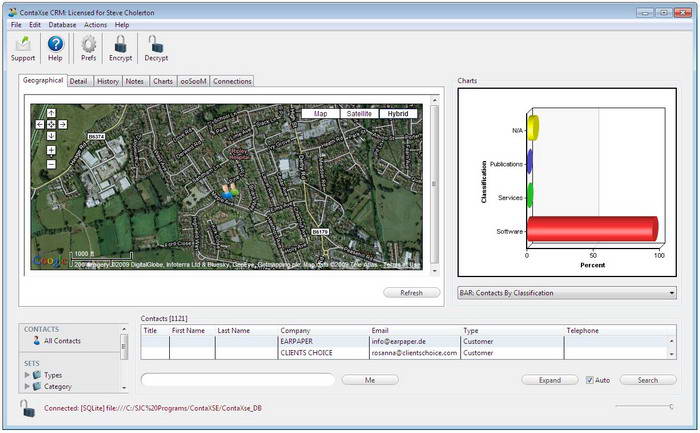The height and width of the screenshot is (433, 700).
Task: Click the status bar padlock icon
Action: pyautogui.click(x=27, y=408)
